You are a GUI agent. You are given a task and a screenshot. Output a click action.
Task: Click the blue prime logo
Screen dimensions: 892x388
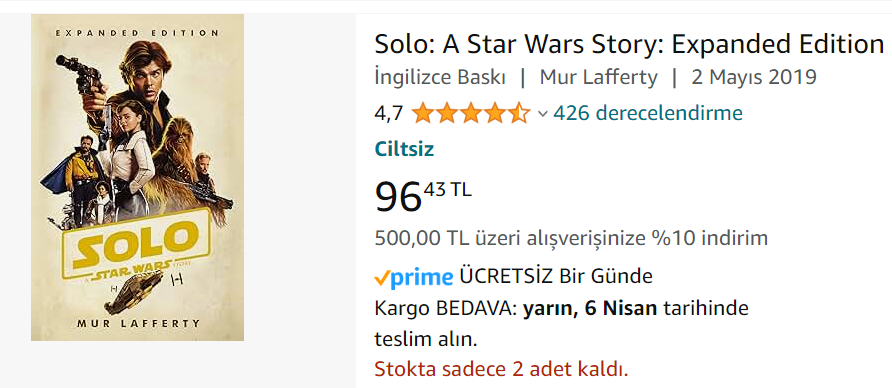tap(422, 278)
